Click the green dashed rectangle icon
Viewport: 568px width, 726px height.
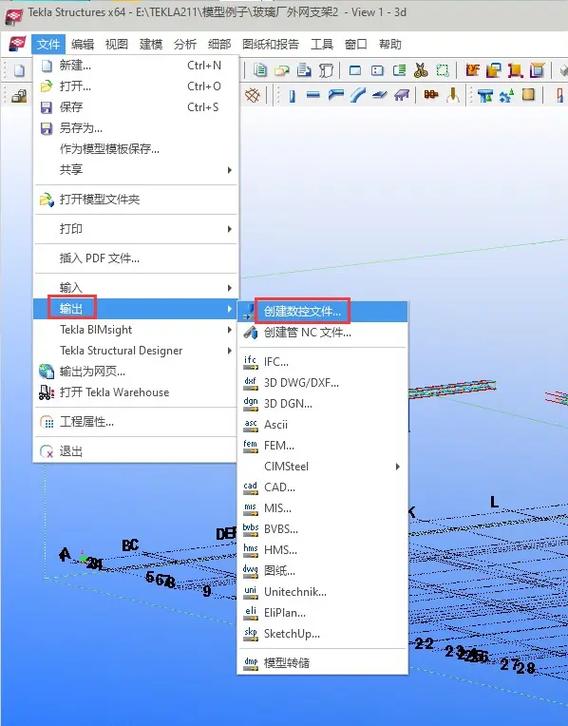pyautogui.click(x=443, y=70)
